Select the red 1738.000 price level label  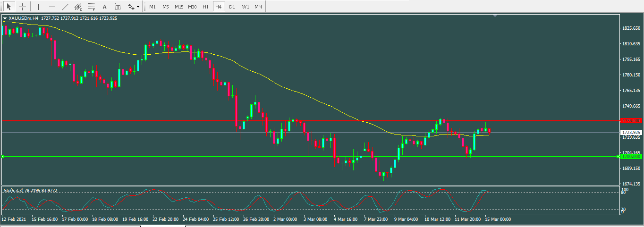[x=631, y=121]
